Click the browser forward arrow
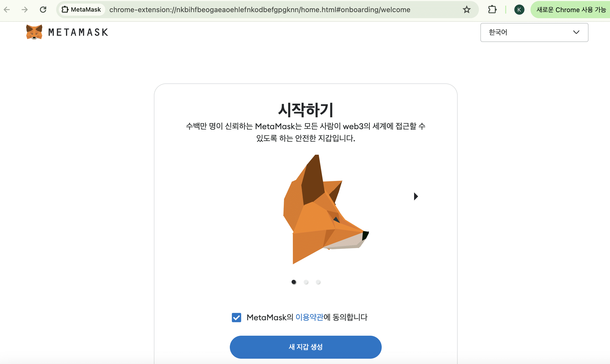 [x=25, y=10]
